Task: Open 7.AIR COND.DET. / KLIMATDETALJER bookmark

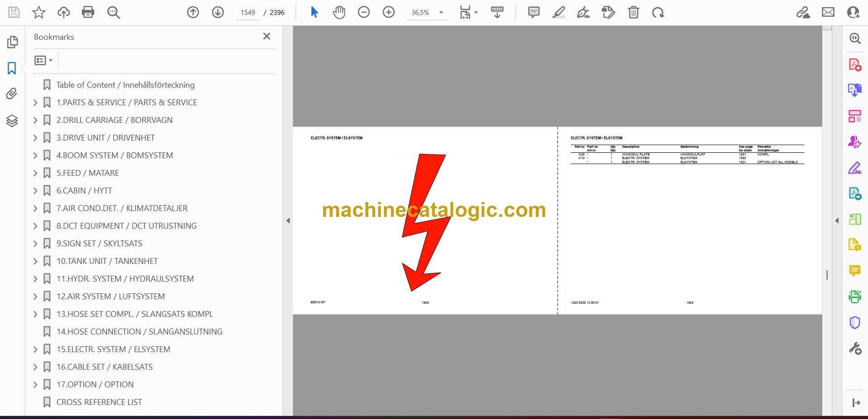Action: point(122,208)
